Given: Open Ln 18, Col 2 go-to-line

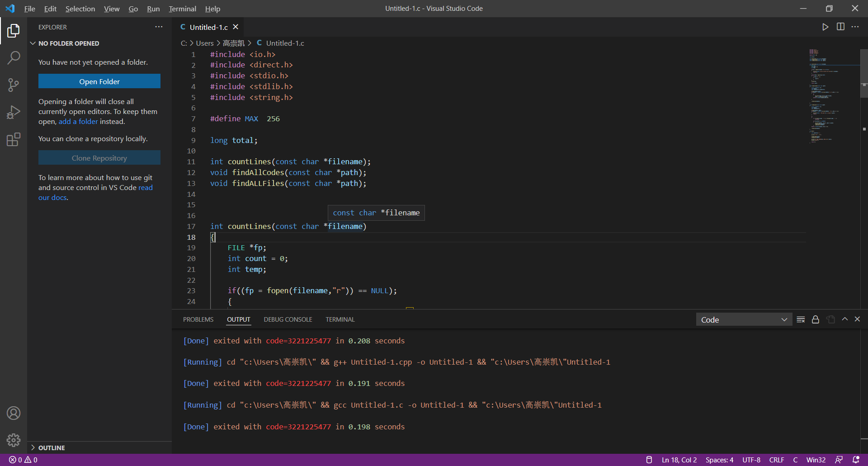Looking at the screenshot, I should (x=679, y=460).
